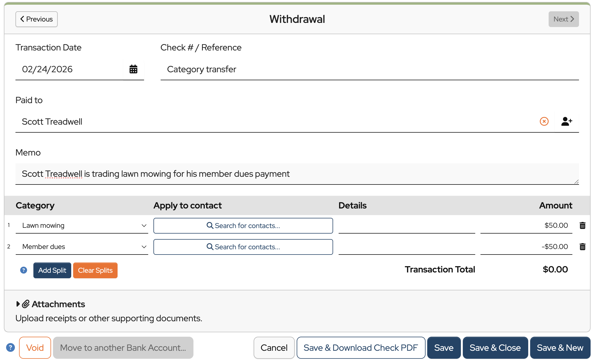This screenshot has width=595, height=364.
Task: Clear the Paid to contact Scott Treadwell
Action: (x=544, y=121)
